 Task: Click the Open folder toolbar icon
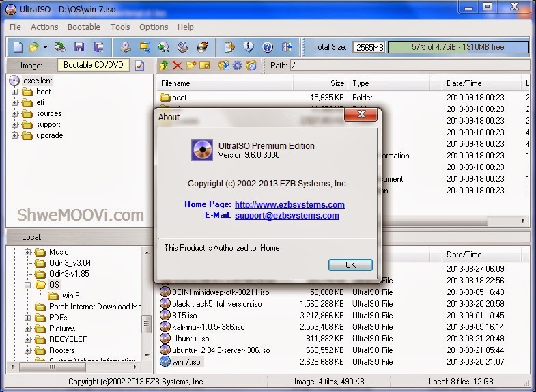pyautogui.click(x=34, y=47)
